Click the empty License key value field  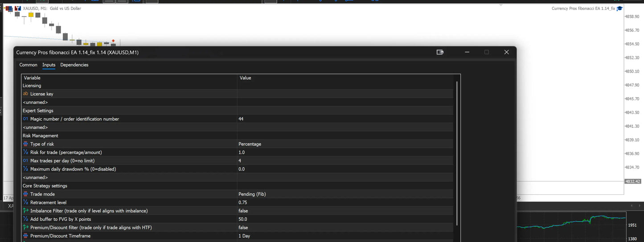coord(345,94)
